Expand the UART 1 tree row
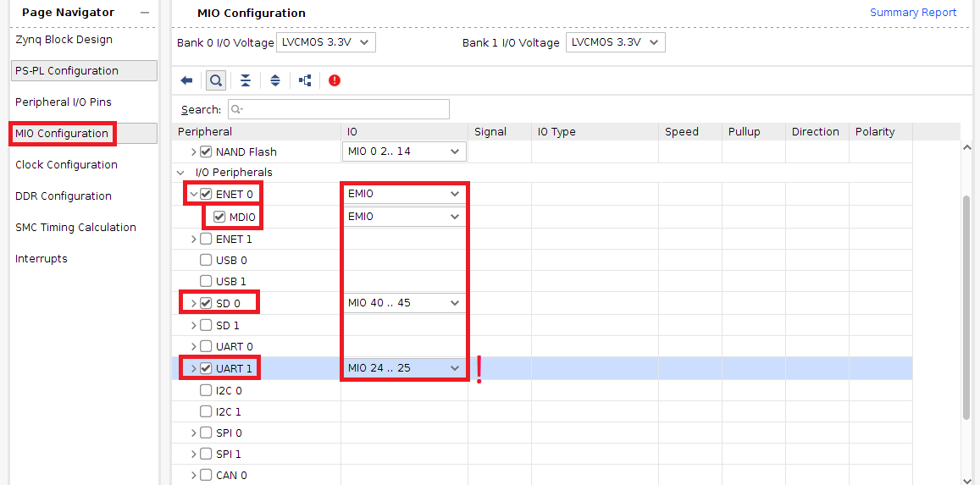980x485 pixels. tap(193, 368)
